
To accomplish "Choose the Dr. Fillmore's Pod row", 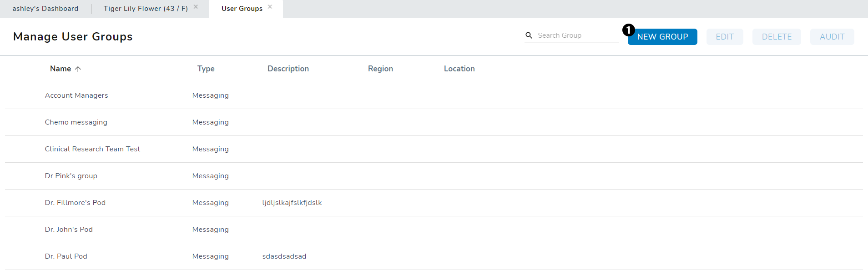I will tap(75, 203).
